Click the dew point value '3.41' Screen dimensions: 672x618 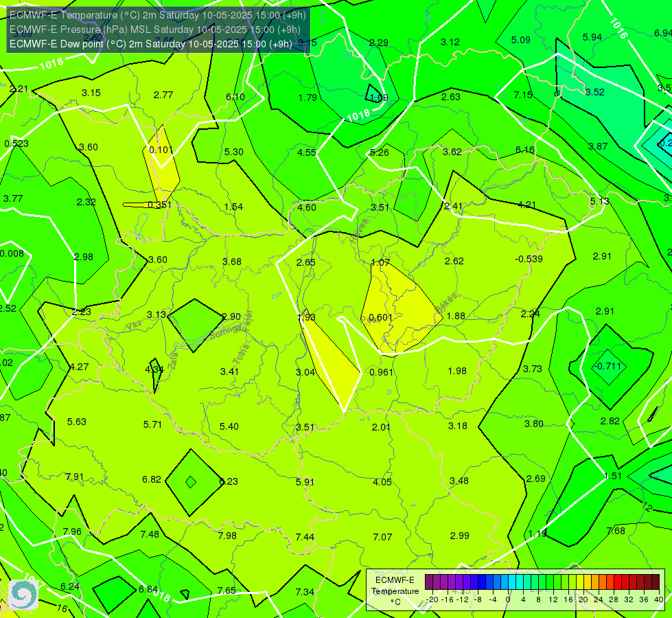tap(229, 371)
